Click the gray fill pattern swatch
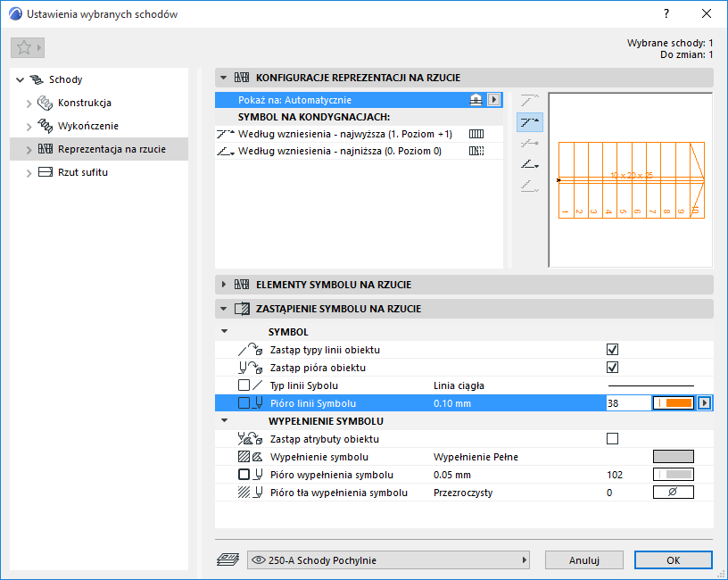 pyautogui.click(x=674, y=457)
